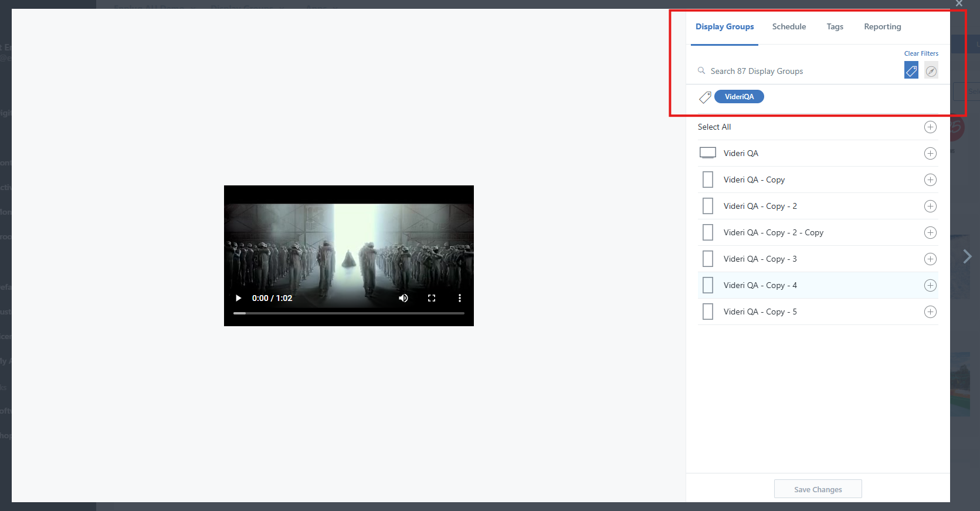Viewport: 980px width, 511px height.
Task: Click the compass location filter icon
Action: (931, 71)
